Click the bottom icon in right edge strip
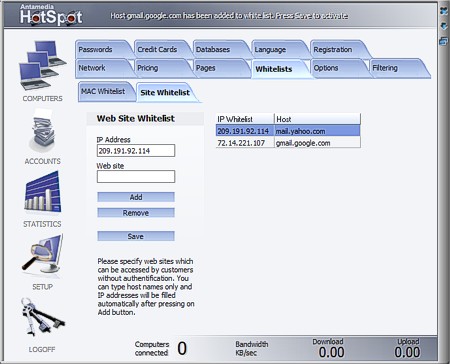This screenshot has width=450, height=364. tap(444, 41)
